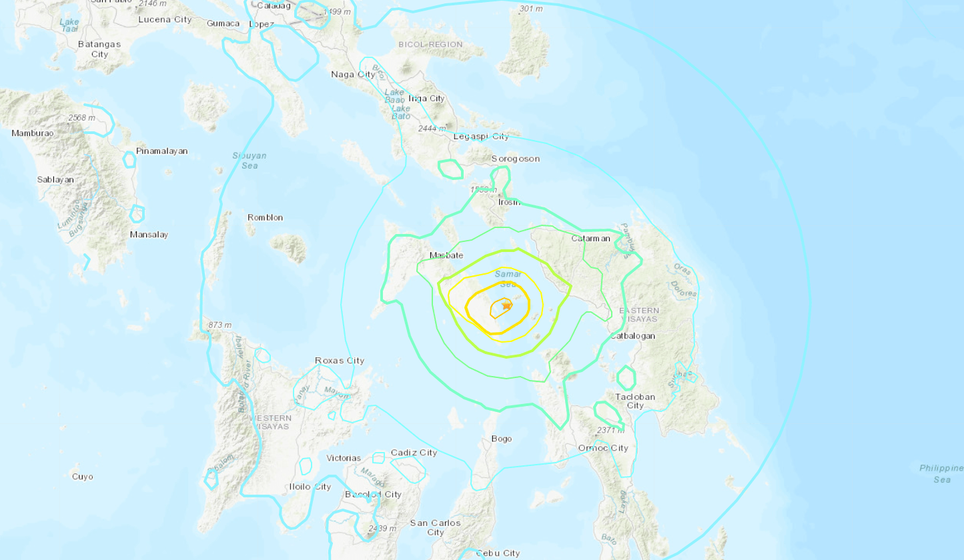Click the WESTERN VISAYAS region label
This screenshot has width=964, height=560.
(x=270, y=422)
